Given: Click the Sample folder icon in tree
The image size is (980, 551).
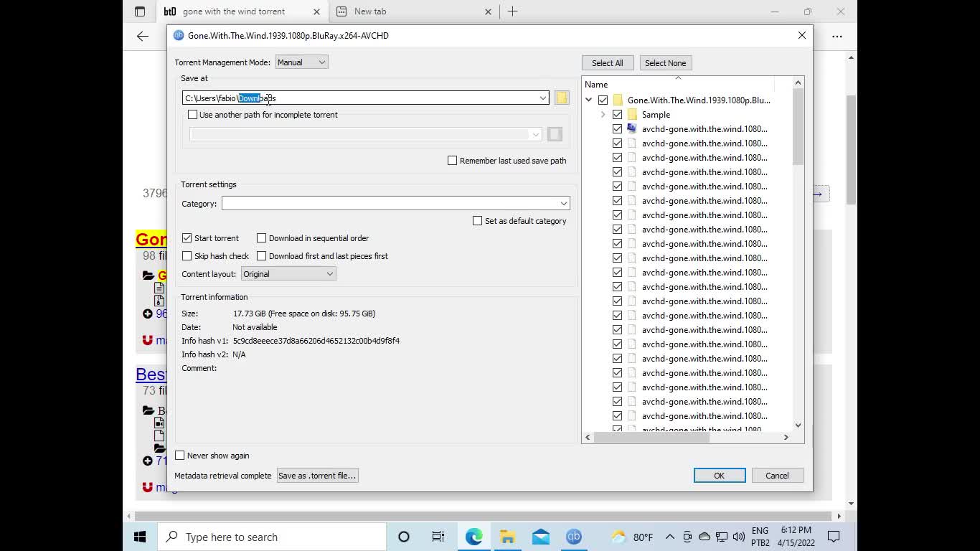Looking at the screenshot, I should (632, 114).
